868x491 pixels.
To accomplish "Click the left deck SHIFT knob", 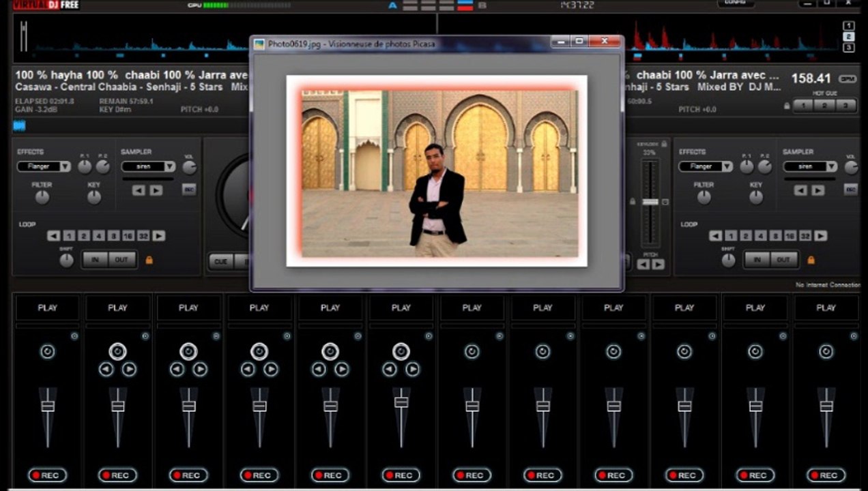I will [66, 261].
